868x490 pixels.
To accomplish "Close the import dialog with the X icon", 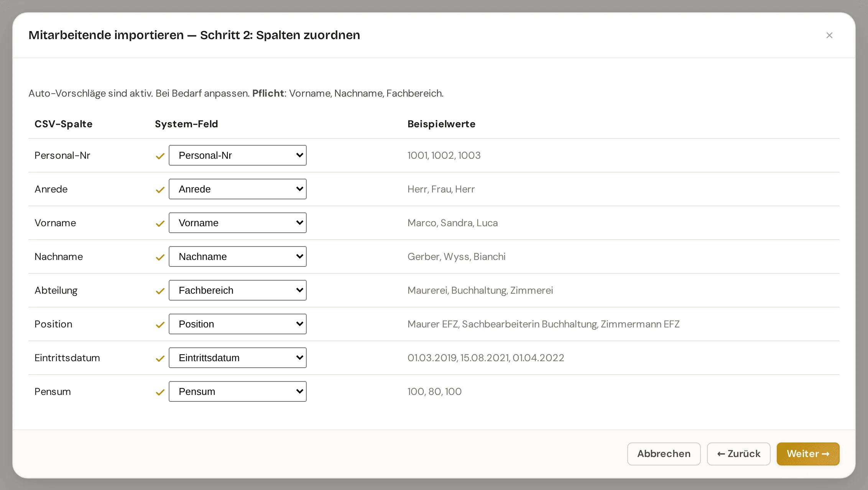I will (829, 35).
